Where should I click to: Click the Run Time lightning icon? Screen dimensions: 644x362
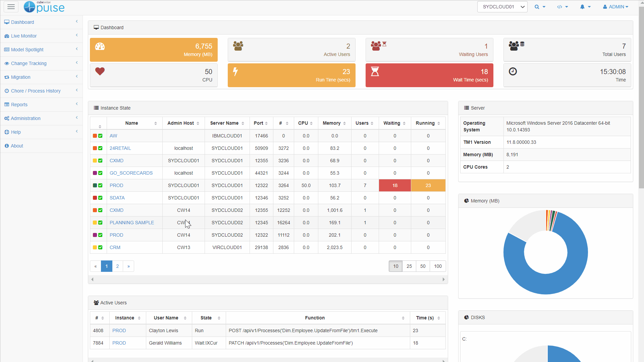[235, 71]
